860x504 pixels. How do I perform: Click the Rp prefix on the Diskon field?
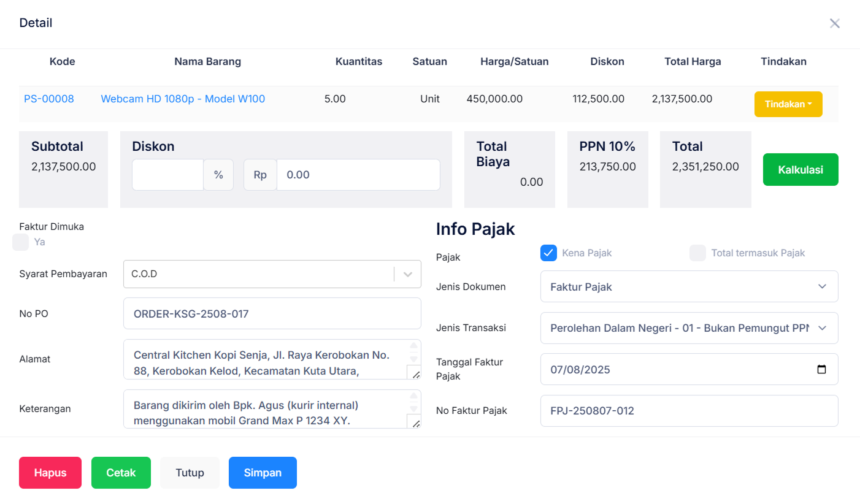point(259,175)
